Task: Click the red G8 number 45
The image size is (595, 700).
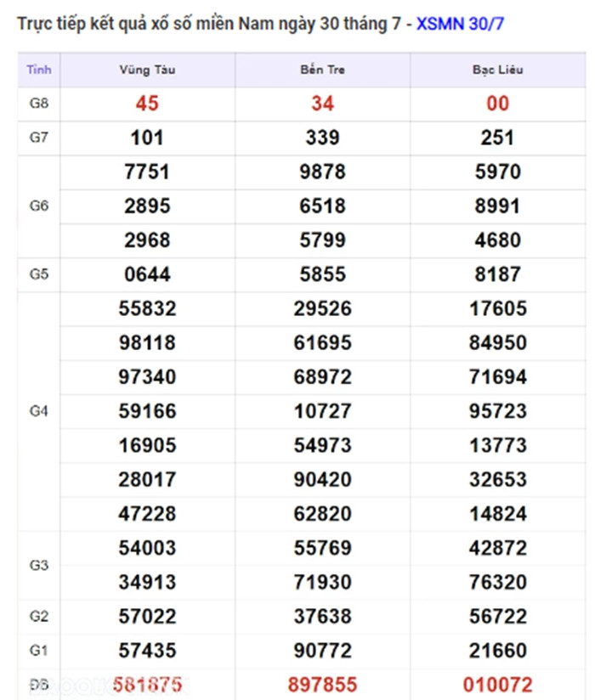Action: coord(147,104)
